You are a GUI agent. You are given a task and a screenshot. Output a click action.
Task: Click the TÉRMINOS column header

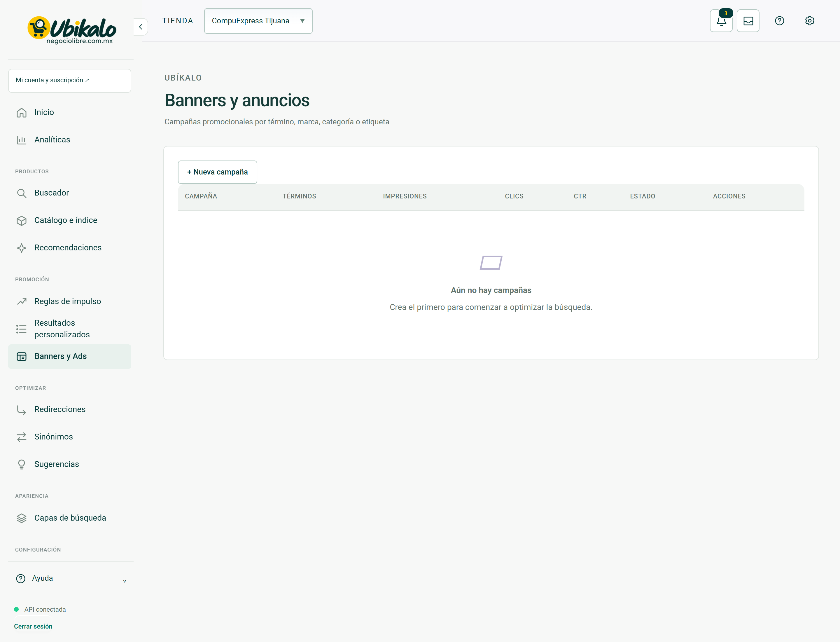coord(300,196)
